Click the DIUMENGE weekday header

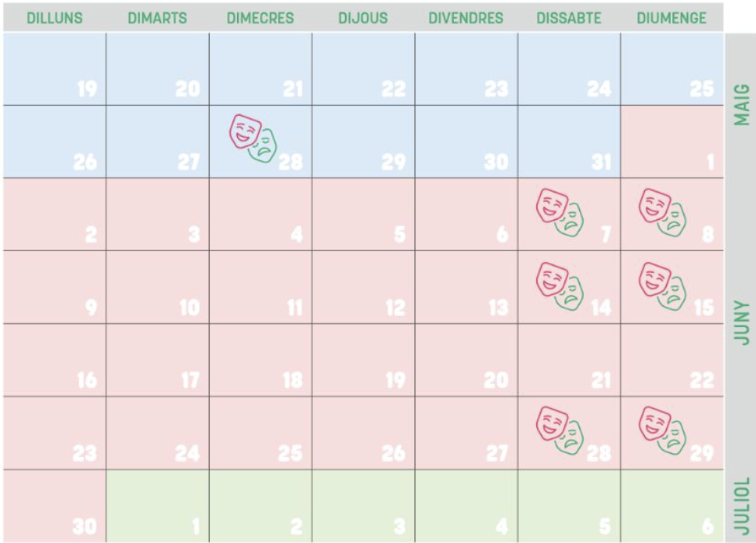point(671,18)
